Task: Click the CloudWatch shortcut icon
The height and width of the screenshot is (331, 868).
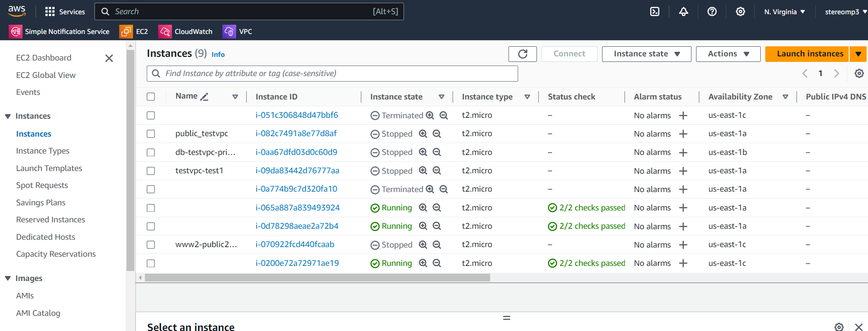Action: (x=165, y=31)
